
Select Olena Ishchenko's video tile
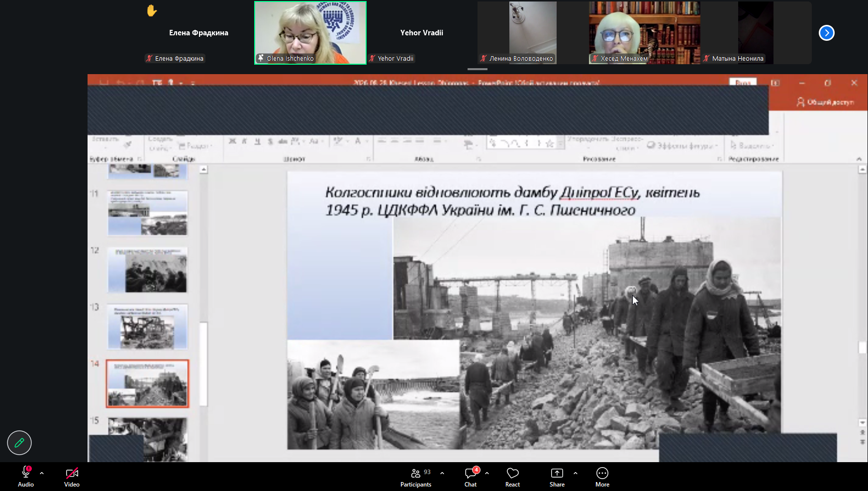[310, 33]
